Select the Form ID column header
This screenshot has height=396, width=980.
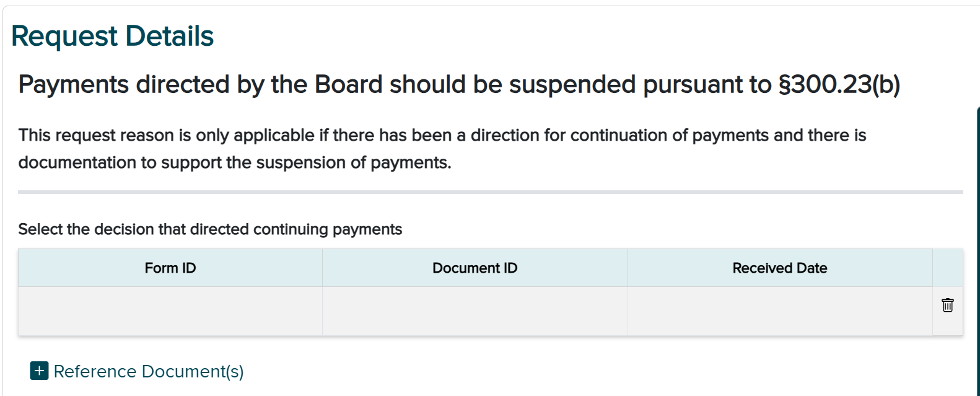pyautogui.click(x=170, y=268)
